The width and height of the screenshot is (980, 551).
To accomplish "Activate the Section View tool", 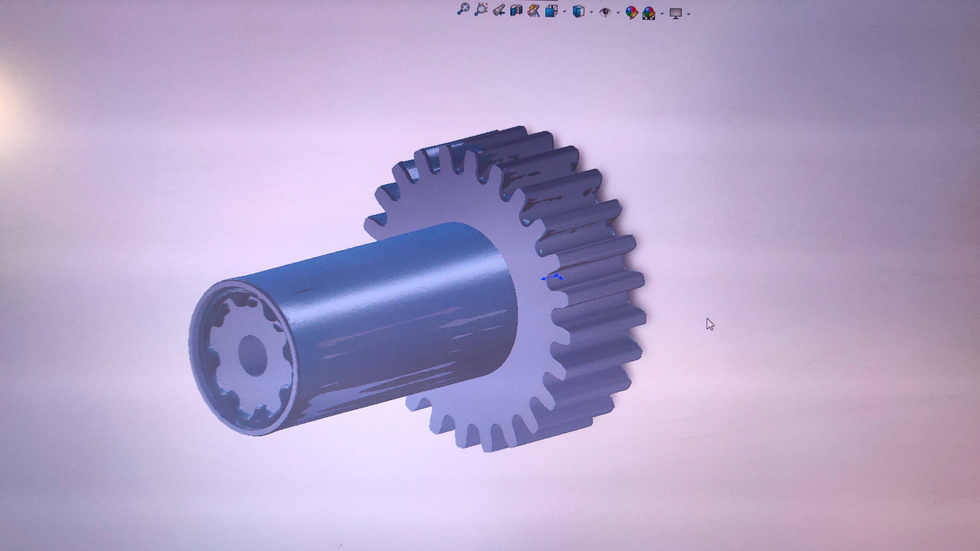I will point(516,10).
